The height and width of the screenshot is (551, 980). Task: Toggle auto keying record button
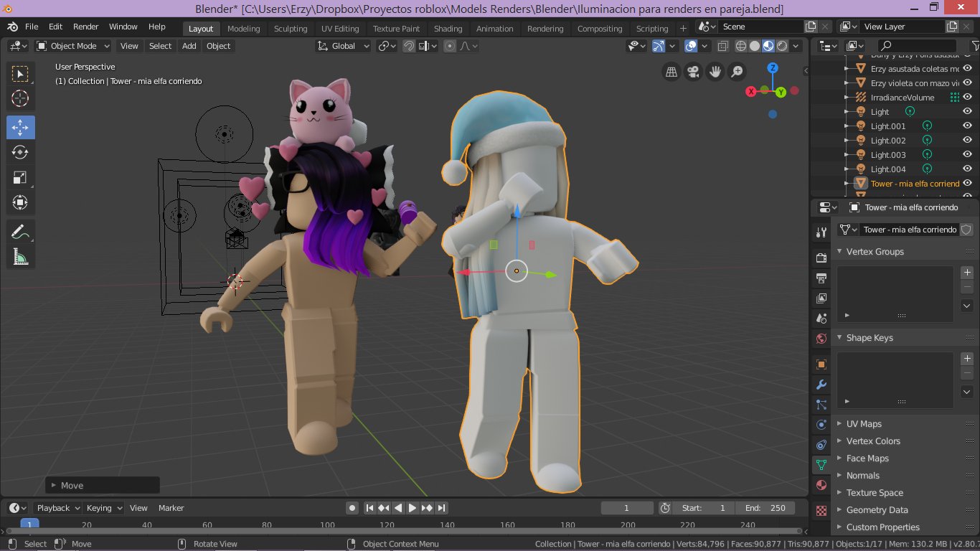tap(352, 508)
